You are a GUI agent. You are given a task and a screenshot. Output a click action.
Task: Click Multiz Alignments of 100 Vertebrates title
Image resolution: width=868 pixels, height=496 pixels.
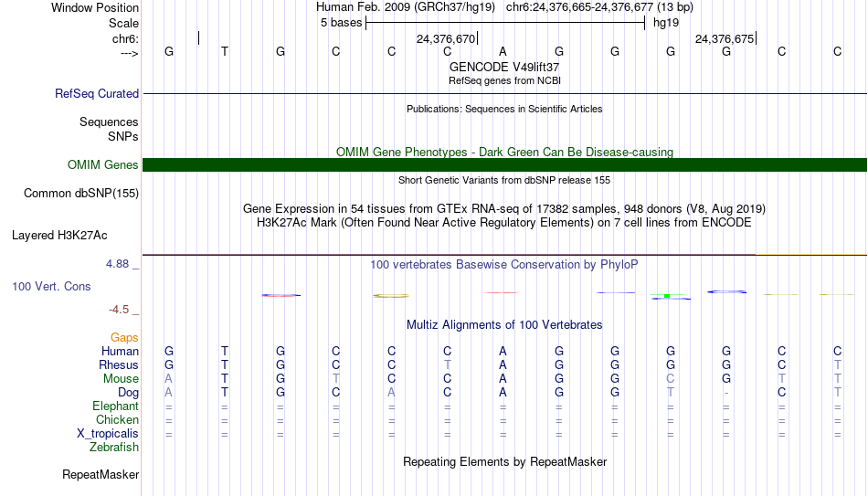(x=504, y=325)
